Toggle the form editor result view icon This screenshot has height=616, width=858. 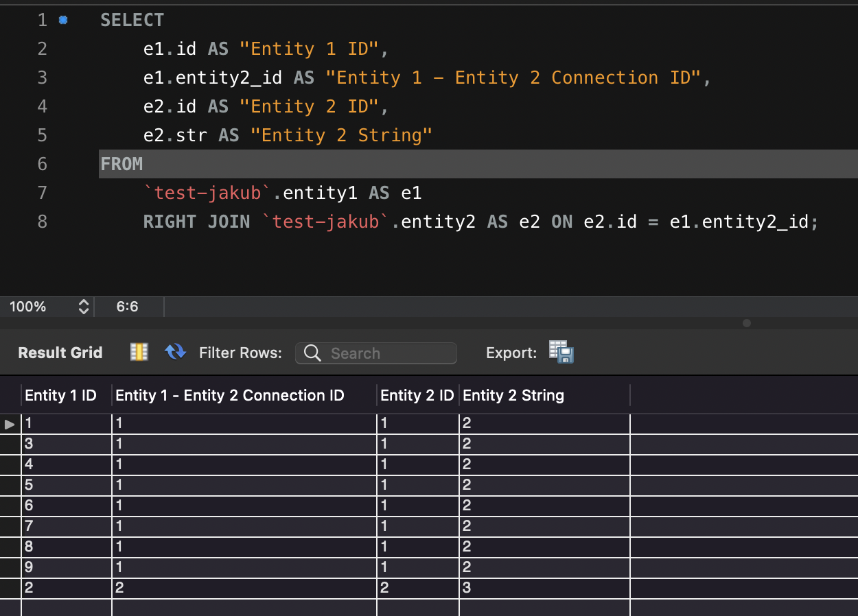click(x=139, y=352)
